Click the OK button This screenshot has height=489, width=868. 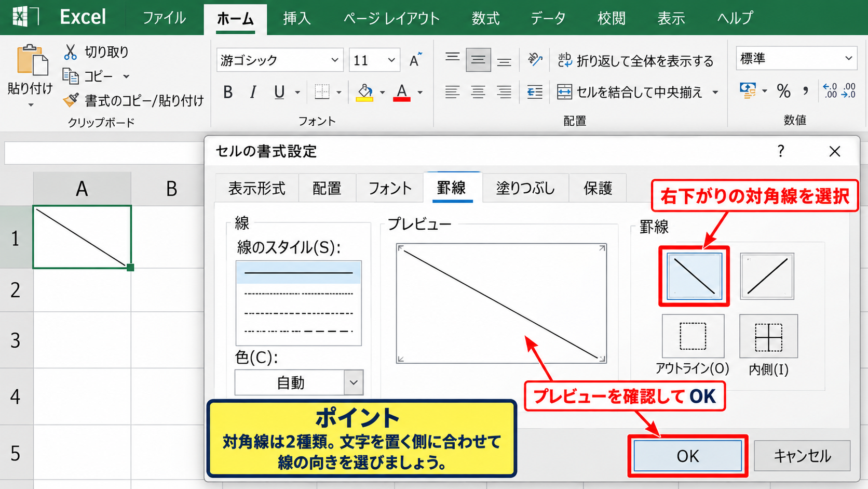pos(688,456)
